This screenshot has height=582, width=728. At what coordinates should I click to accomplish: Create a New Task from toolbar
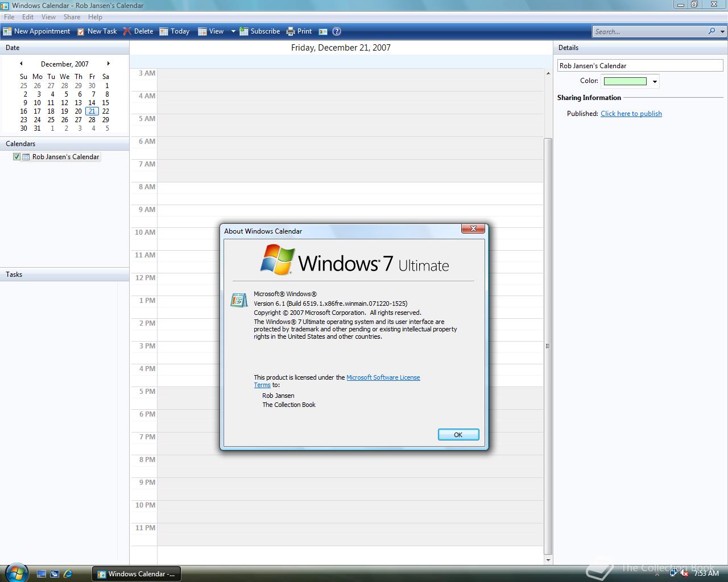click(x=97, y=31)
